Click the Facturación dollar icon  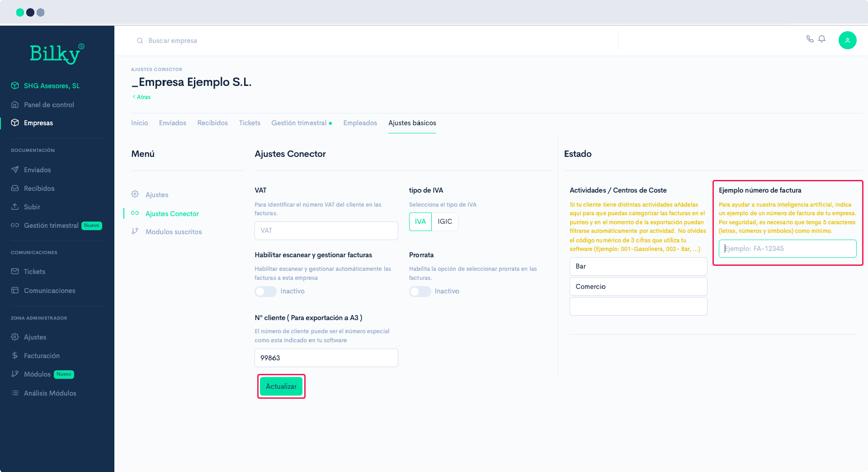(x=15, y=355)
